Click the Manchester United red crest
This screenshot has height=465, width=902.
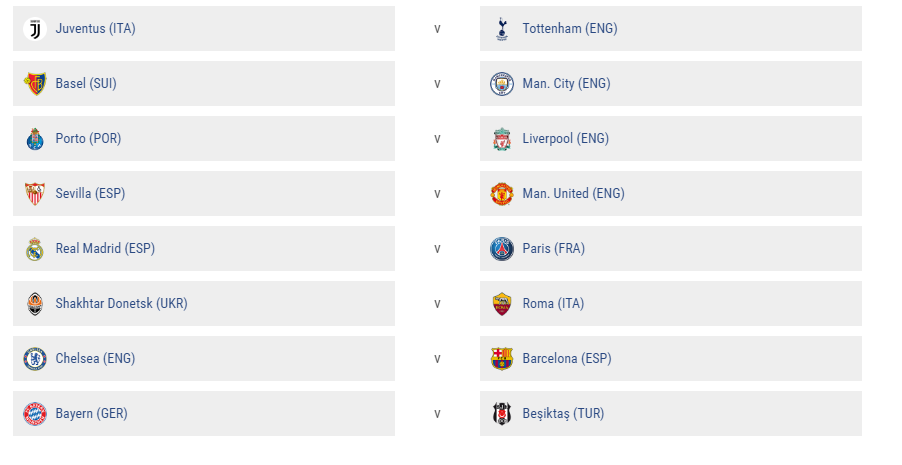tap(502, 194)
